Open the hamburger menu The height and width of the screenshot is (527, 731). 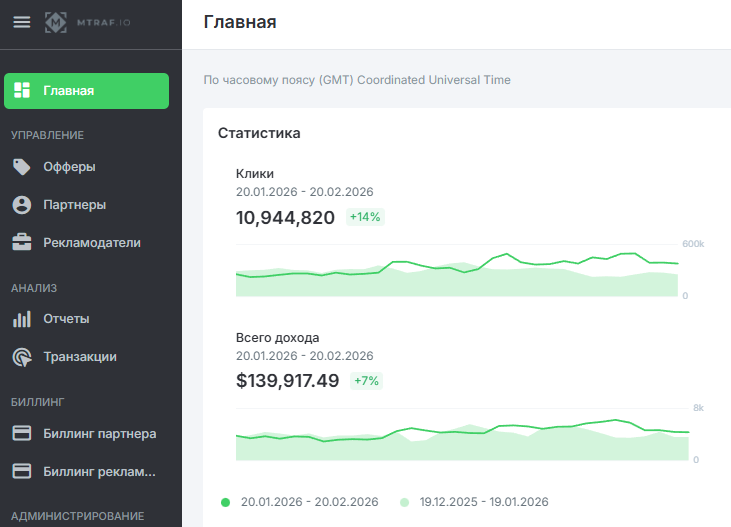coord(21,22)
